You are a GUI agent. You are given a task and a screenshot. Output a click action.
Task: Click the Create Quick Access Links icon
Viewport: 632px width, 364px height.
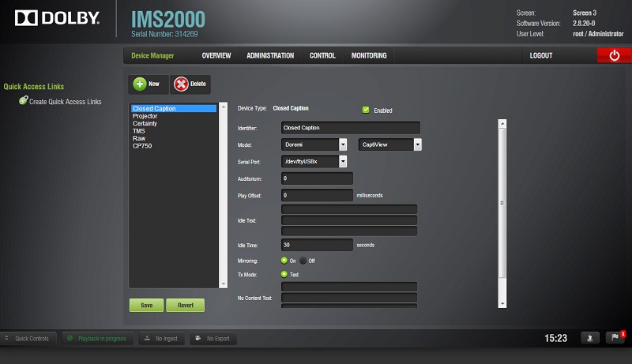click(24, 100)
